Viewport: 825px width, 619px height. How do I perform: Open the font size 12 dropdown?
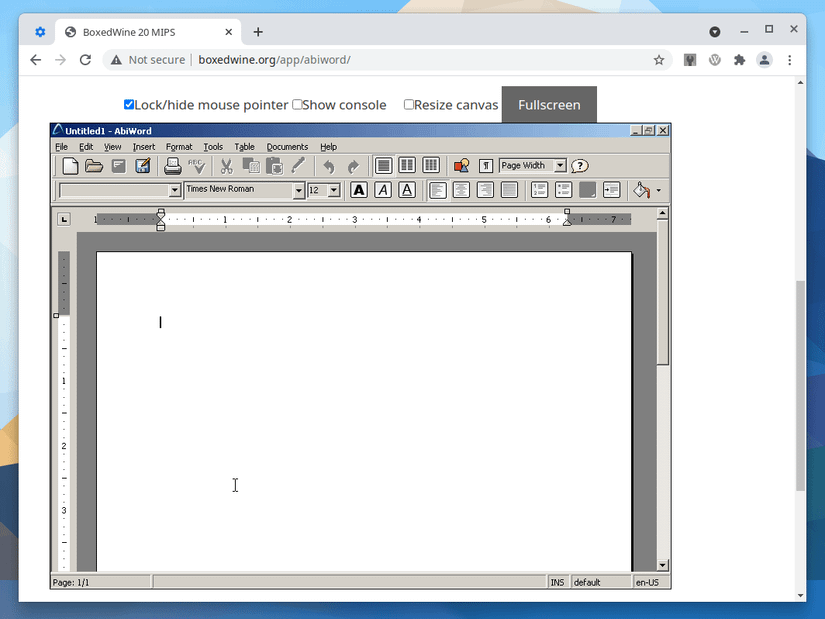click(x=334, y=190)
